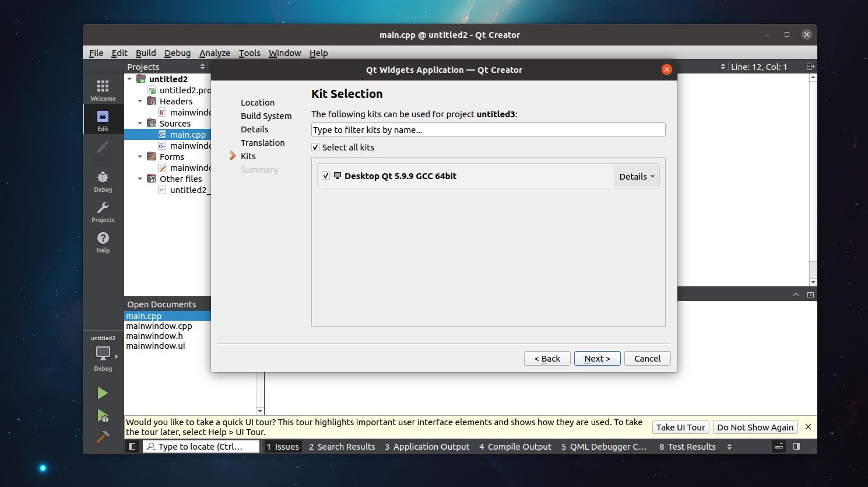Open Debug mode in sidebar

[x=103, y=181]
